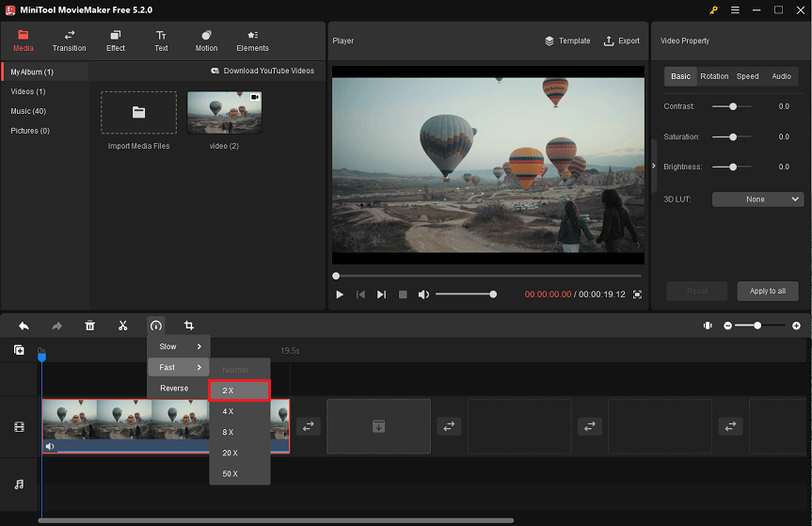Click the Undo icon
812x526 pixels.
pyautogui.click(x=24, y=326)
